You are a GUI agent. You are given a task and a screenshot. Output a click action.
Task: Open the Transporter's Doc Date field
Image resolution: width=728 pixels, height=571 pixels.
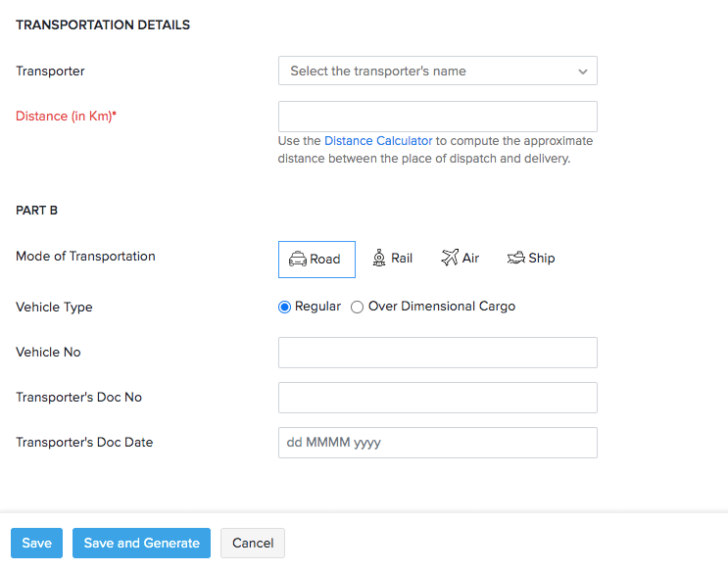pos(437,443)
